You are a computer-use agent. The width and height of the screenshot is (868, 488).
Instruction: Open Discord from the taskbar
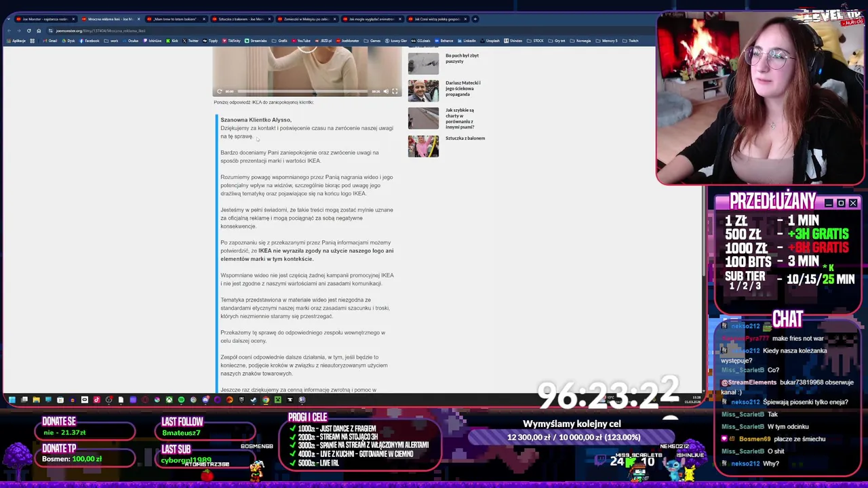click(205, 400)
